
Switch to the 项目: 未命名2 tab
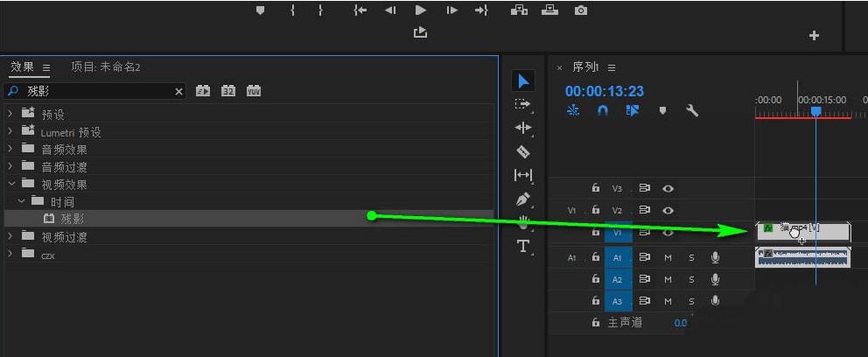click(106, 67)
